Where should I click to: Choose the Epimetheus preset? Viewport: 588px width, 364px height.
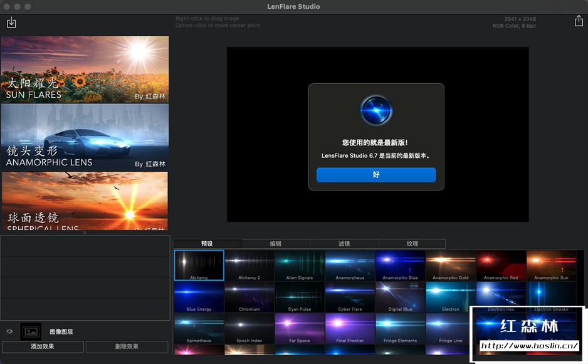click(x=199, y=328)
